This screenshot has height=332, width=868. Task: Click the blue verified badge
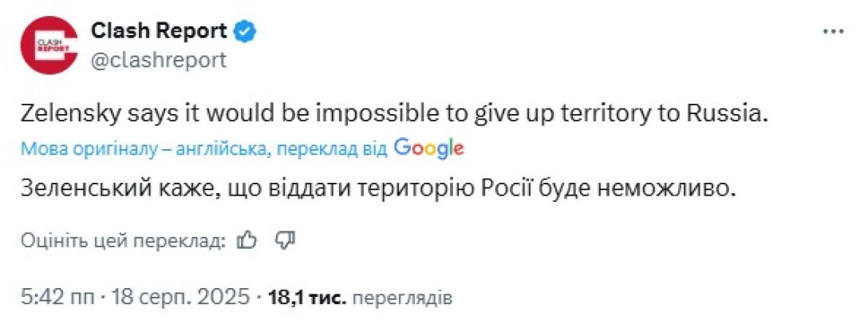(245, 32)
